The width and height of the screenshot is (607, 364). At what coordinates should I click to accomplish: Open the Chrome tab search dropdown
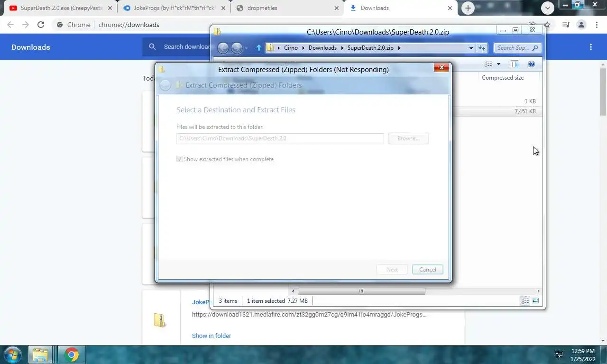(548, 8)
